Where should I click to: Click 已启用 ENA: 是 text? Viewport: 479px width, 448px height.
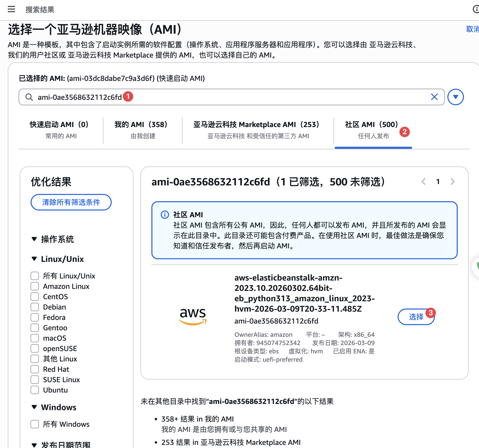(x=354, y=351)
